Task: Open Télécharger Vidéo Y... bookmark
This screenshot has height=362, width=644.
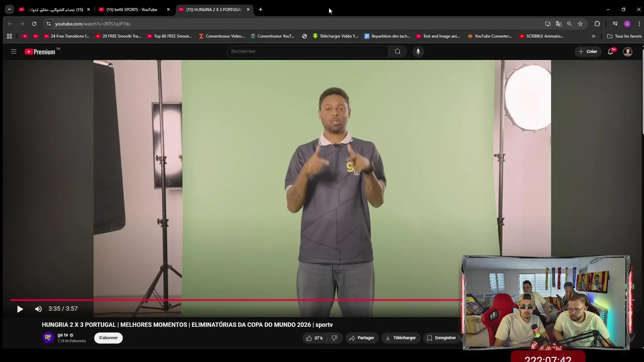Action: coord(336,36)
